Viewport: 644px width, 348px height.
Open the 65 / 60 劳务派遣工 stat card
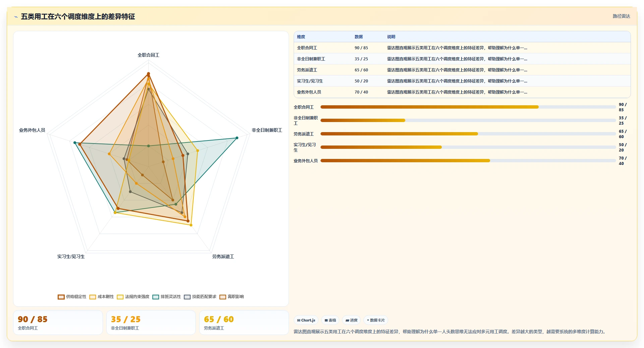244,323
